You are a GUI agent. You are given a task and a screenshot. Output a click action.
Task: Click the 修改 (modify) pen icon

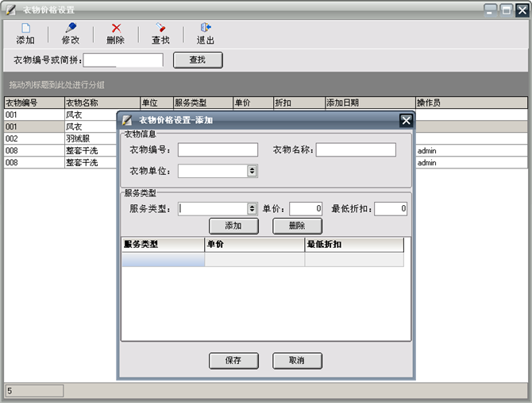click(x=71, y=28)
